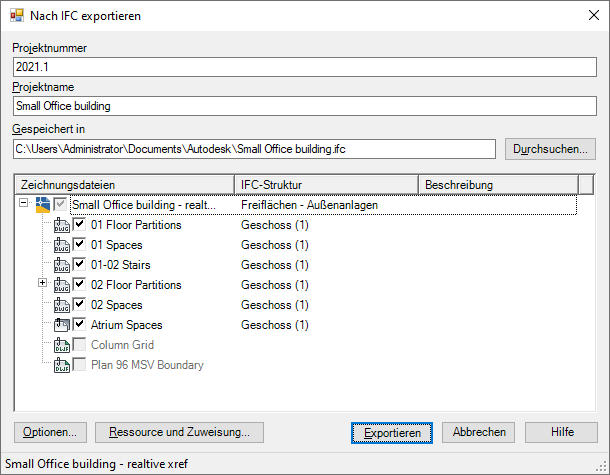Screen dimensions: 610x475
Task: Collapse the Small Office building tree root
Action: [24, 204]
